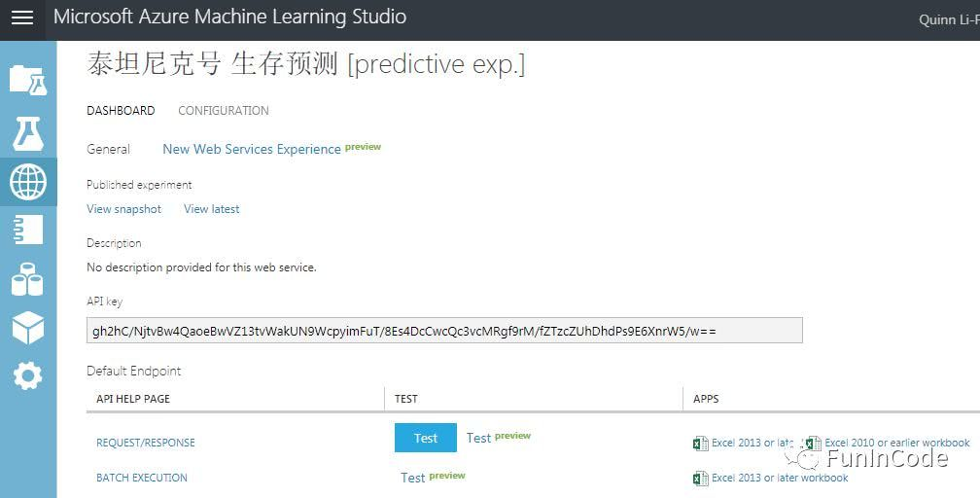Click Microsoft Azure Machine Learning Studio title
The width and height of the screenshot is (980, 498).
pyautogui.click(x=230, y=17)
